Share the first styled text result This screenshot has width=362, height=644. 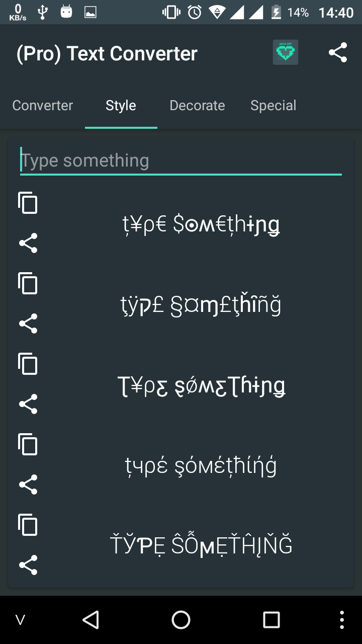[x=28, y=243]
